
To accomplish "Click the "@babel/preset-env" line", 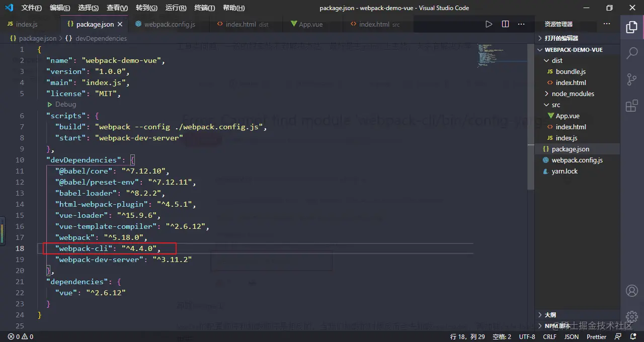I will click(x=126, y=182).
